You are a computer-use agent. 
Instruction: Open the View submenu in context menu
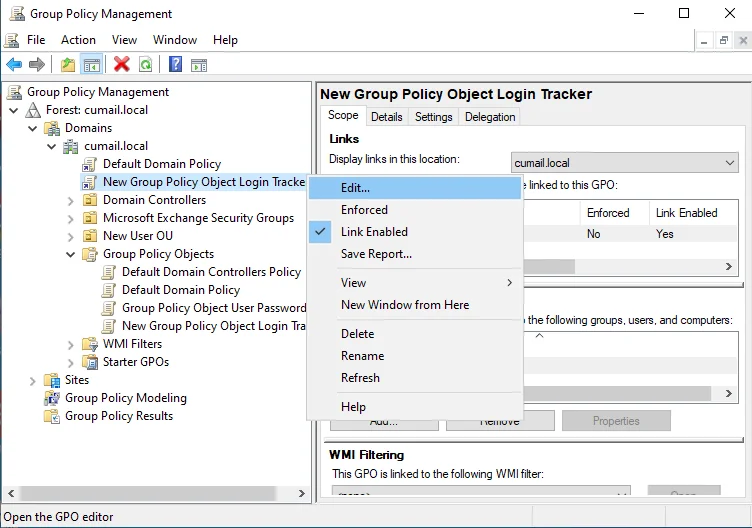[415, 283]
